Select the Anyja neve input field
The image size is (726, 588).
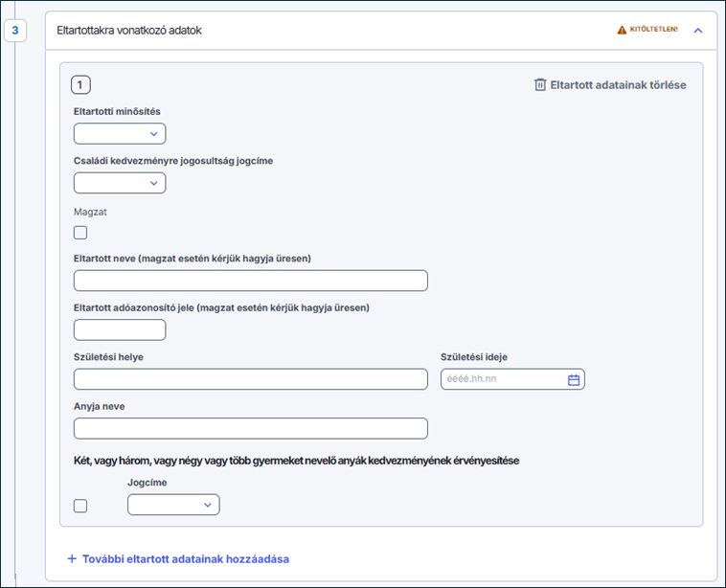[x=250, y=428]
